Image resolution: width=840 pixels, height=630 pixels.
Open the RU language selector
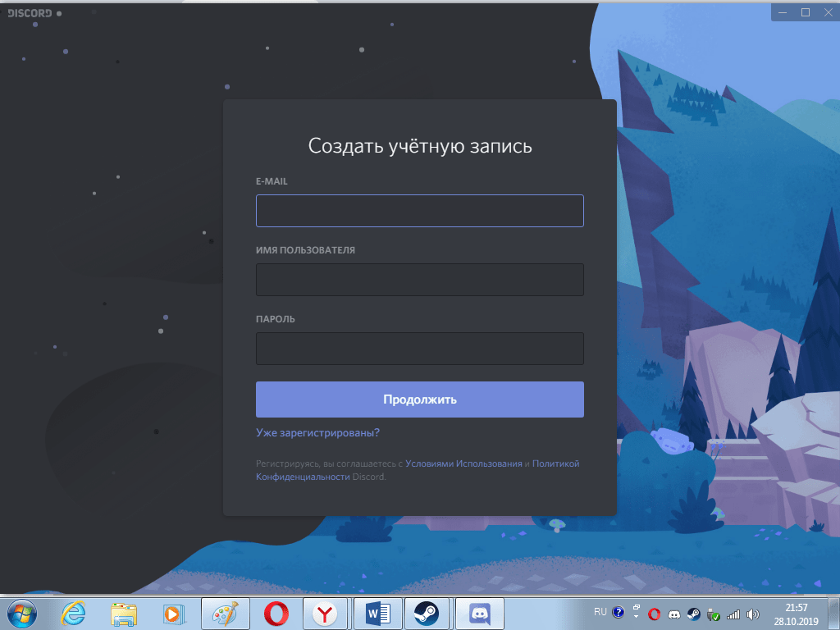tap(600, 612)
